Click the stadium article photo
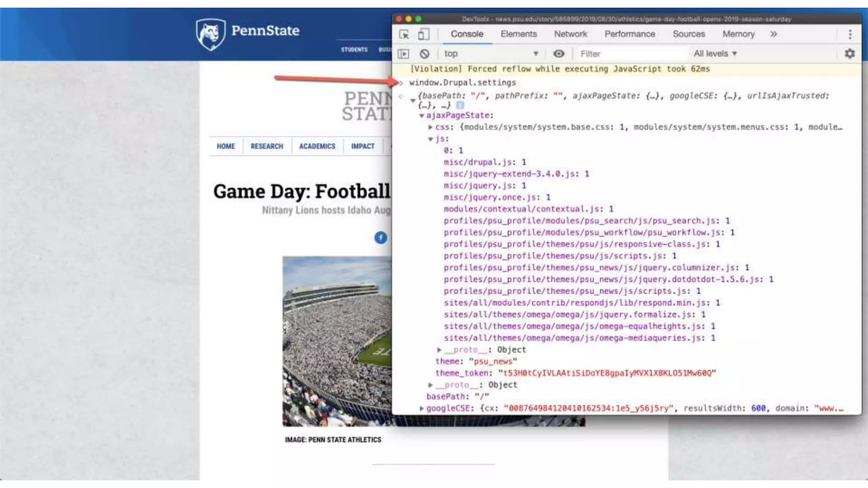 click(x=337, y=341)
